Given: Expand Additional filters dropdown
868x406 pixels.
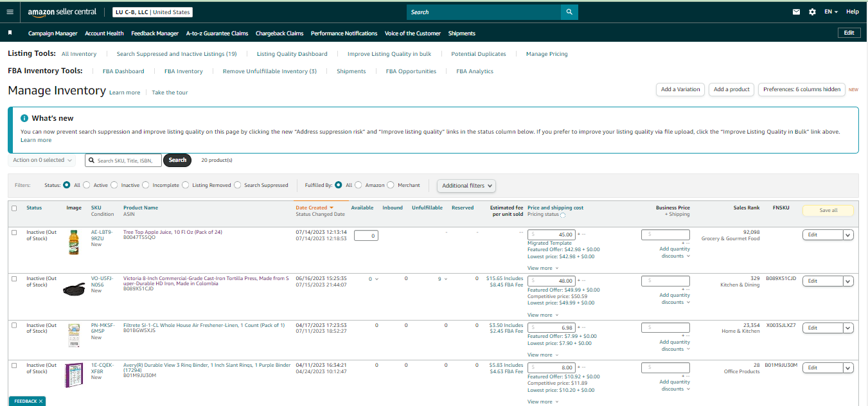Looking at the screenshot, I should pyautogui.click(x=466, y=186).
